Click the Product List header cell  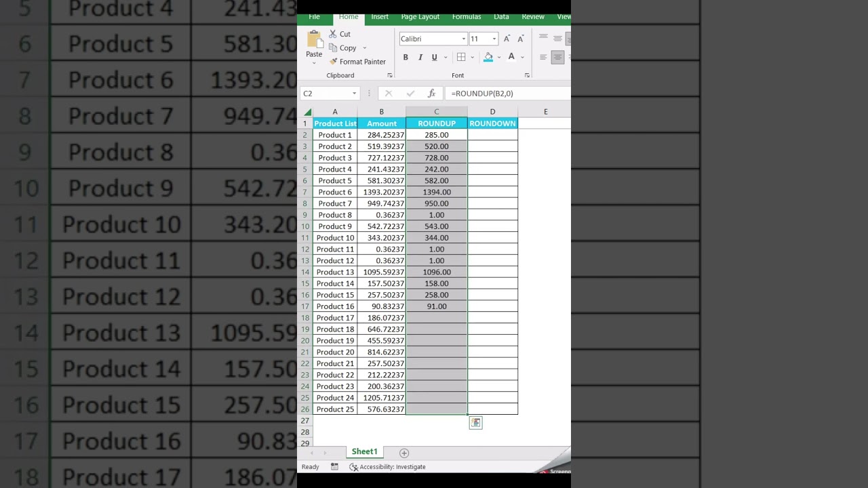pyautogui.click(x=335, y=123)
